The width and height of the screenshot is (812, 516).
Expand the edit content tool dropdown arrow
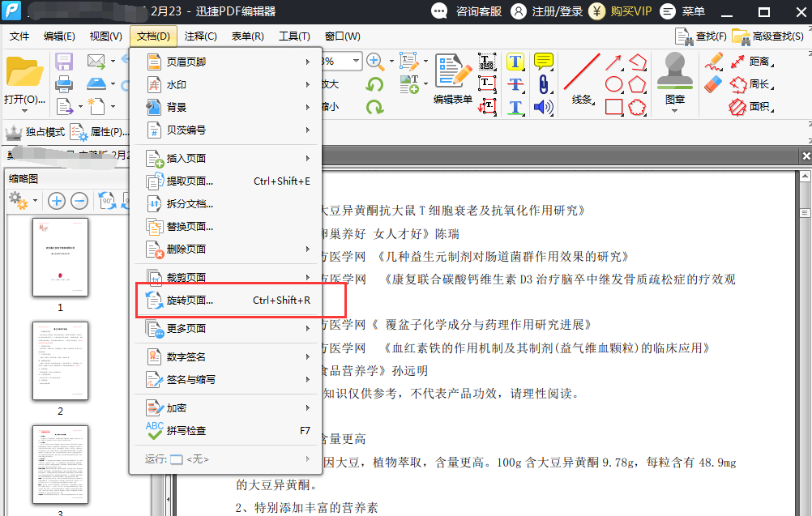click(x=425, y=61)
